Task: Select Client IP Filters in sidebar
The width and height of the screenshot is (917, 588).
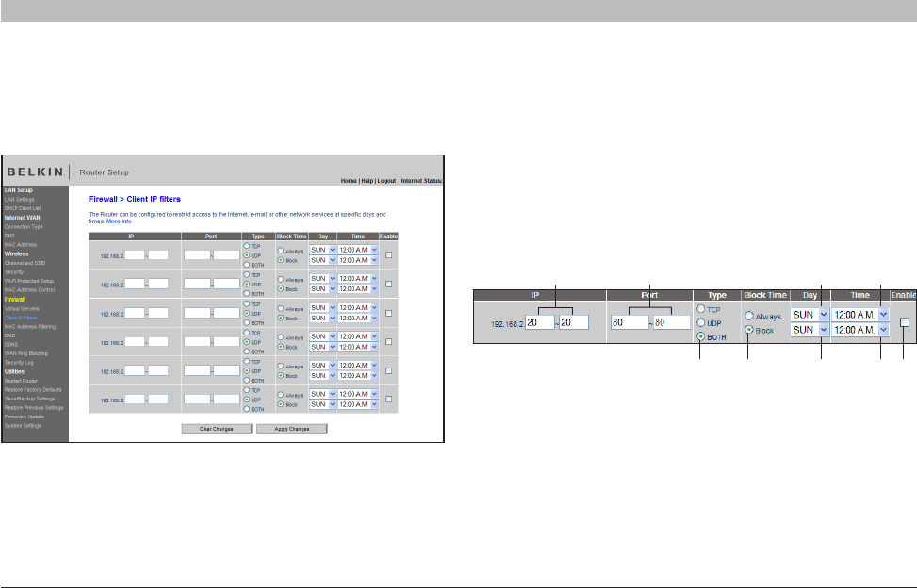Action: [21, 318]
